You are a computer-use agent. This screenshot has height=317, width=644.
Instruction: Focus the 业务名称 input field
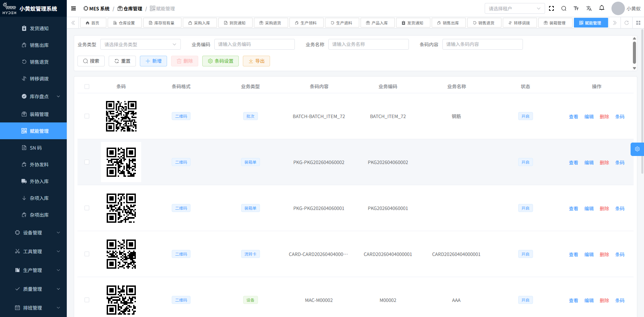pos(369,44)
